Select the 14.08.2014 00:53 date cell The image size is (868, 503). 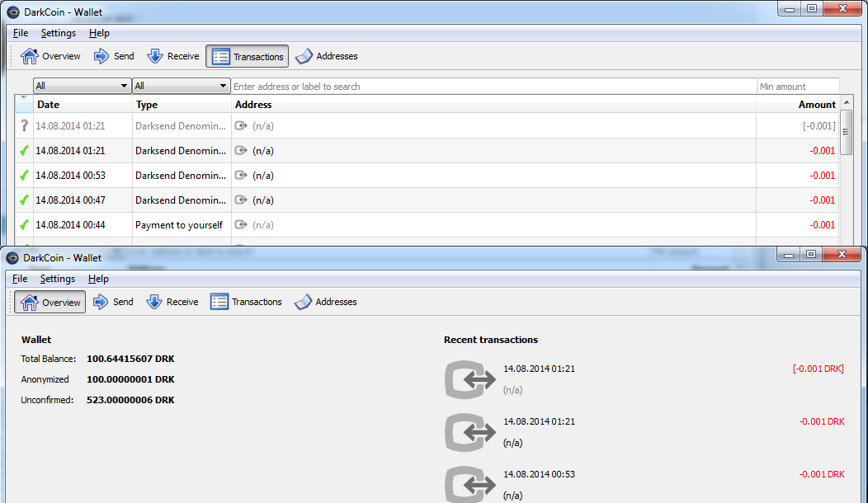coord(83,176)
